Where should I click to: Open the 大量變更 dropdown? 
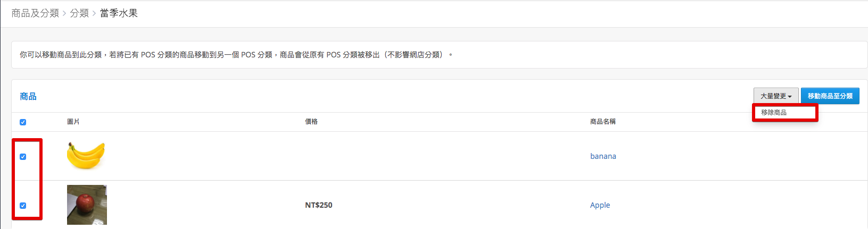click(x=776, y=96)
